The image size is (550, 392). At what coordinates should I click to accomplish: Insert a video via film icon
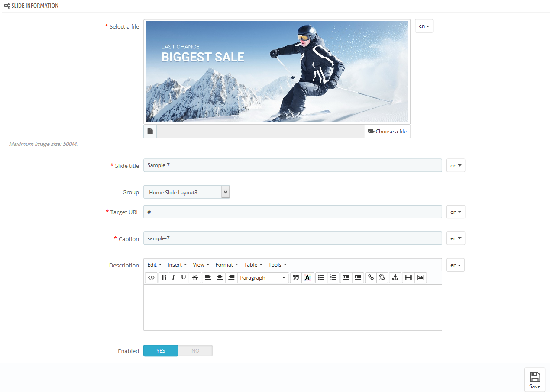point(408,278)
